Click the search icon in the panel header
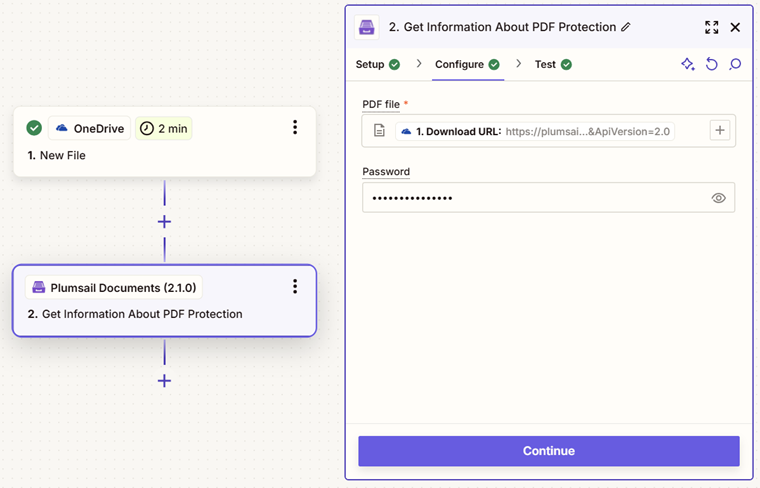The width and height of the screenshot is (760, 488). [735, 64]
